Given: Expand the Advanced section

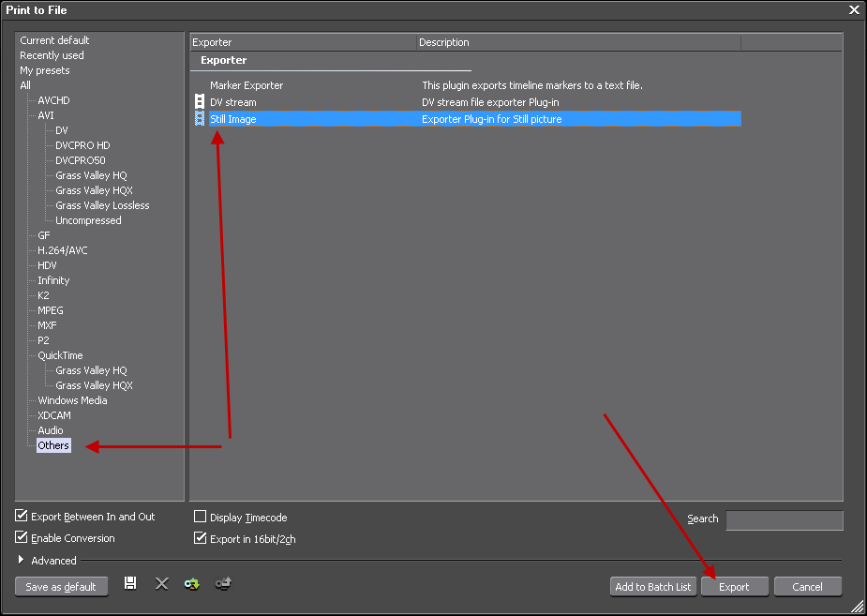Looking at the screenshot, I should [x=22, y=561].
